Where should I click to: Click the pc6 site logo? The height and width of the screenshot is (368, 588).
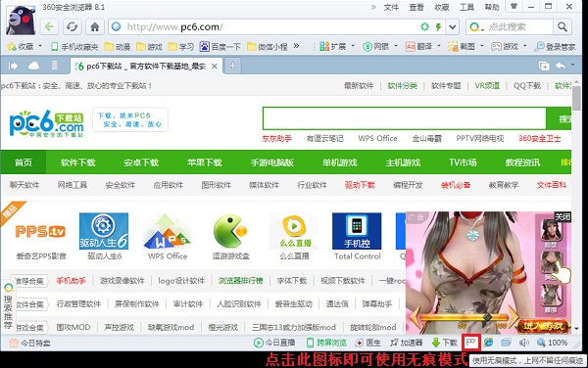(46, 123)
